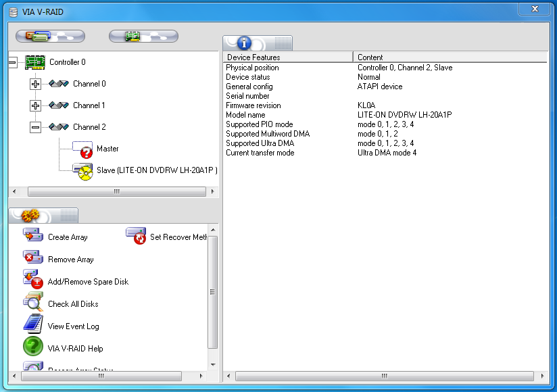Click the VIA V-RAID Help question icon
The height and width of the screenshot is (392, 557).
(x=33, y=346)
